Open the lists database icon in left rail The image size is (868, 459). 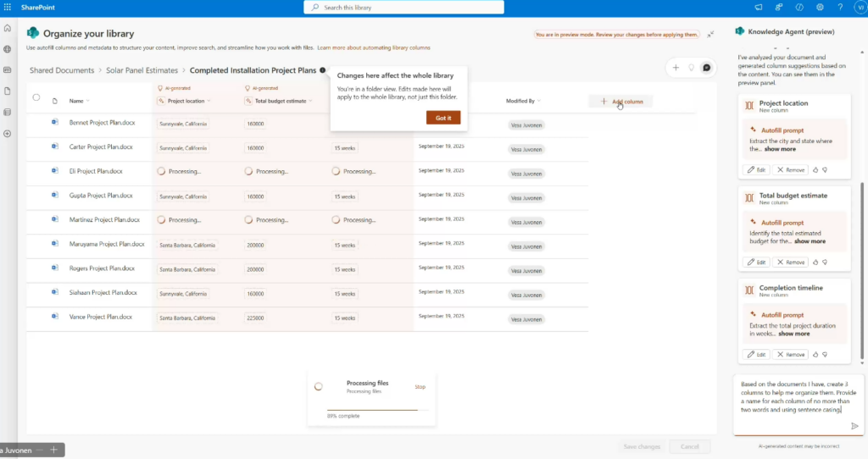tap(7, 113)
